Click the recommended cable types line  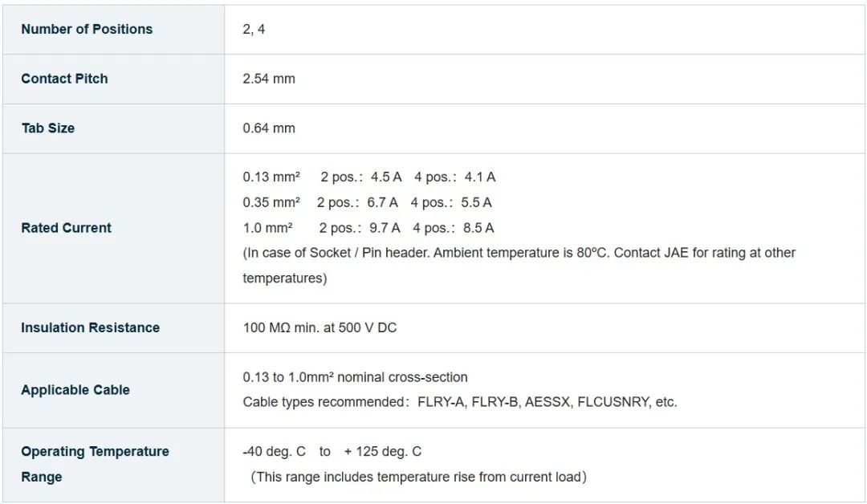[x=460, y=402]
